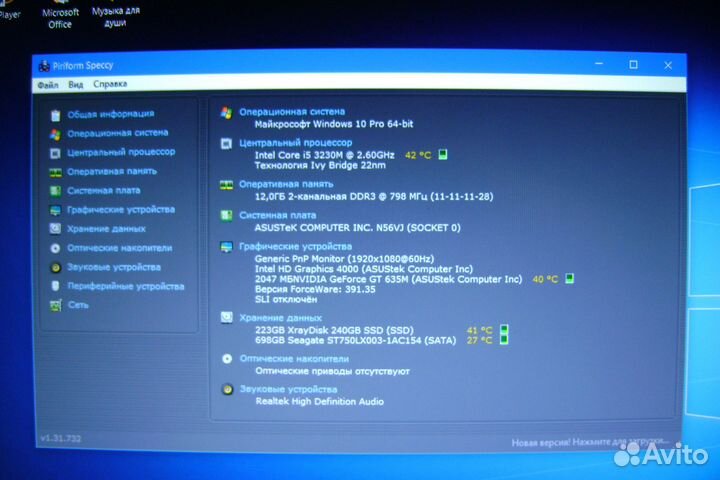Open the Оперативная память heading link

pyautogui.click(x=286, y=184)
